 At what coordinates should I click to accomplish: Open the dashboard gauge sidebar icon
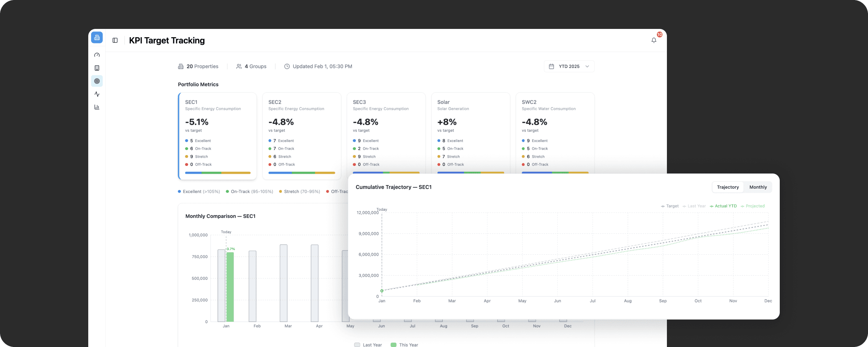(97, 55)
